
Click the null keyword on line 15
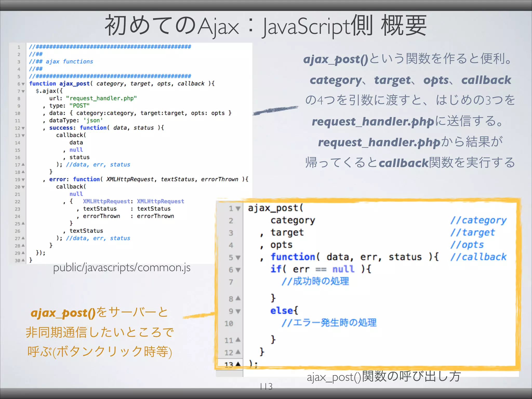pyautogui.click(x=76, y=150)
